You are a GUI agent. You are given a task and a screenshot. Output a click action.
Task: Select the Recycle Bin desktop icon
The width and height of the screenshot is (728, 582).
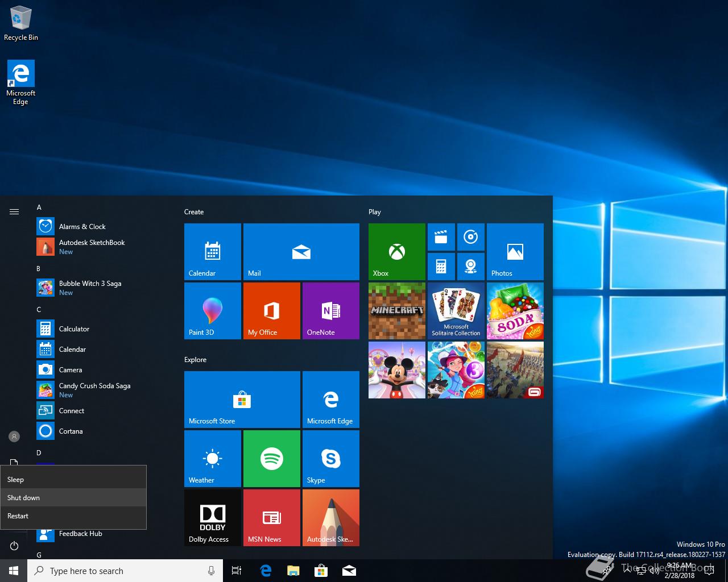pyautogui.click(x=21, y=23)
